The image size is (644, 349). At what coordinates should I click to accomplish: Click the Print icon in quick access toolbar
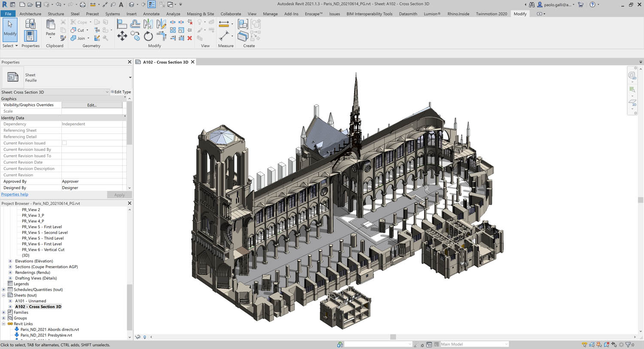tap(82, 4)
